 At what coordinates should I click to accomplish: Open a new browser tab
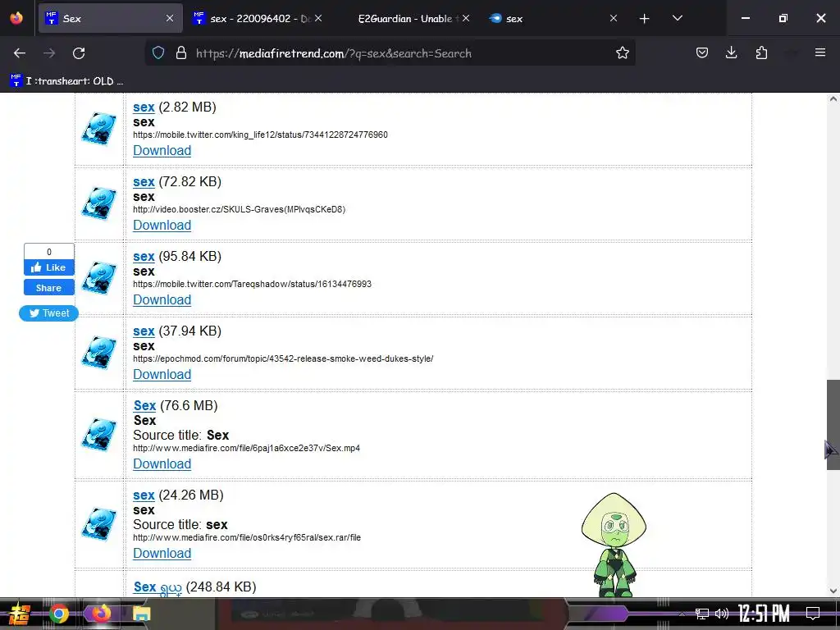pos(644,19)
